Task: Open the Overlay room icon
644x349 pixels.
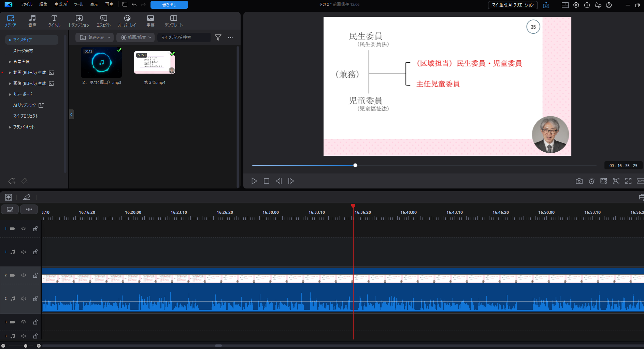Action: pos(127,20)
